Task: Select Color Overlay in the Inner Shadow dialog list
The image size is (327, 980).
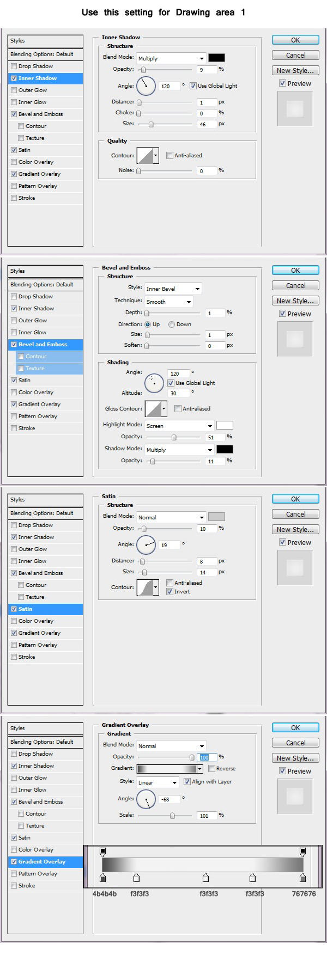Action: click(x=36, y=162)
